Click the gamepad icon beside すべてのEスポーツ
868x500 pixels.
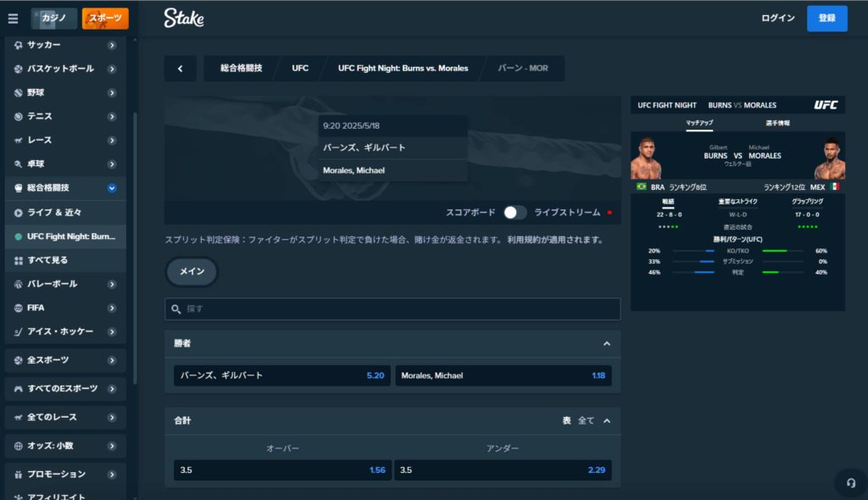coord(19,389)
